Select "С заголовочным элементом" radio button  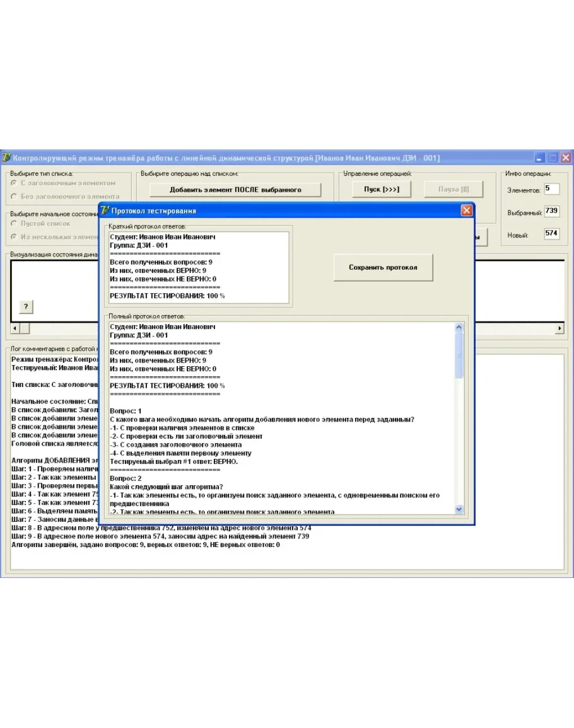click(x=15, y=183)
